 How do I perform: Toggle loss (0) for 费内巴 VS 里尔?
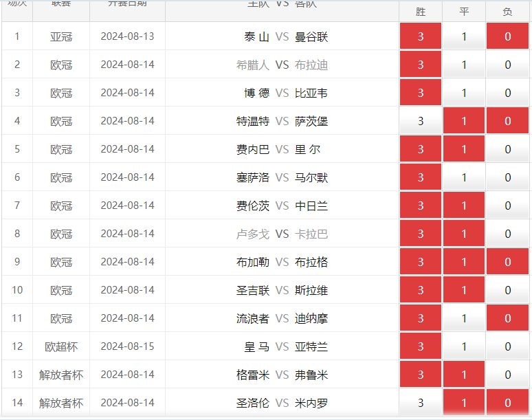[x=507, y=148]
